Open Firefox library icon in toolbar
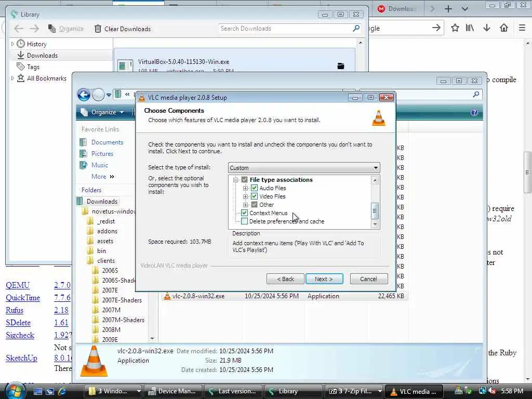 pos(470,28)
